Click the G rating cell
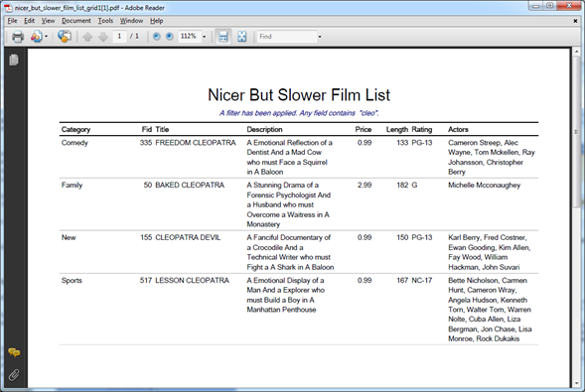Screen dimensions: 585x392 (x=414, y=185)
